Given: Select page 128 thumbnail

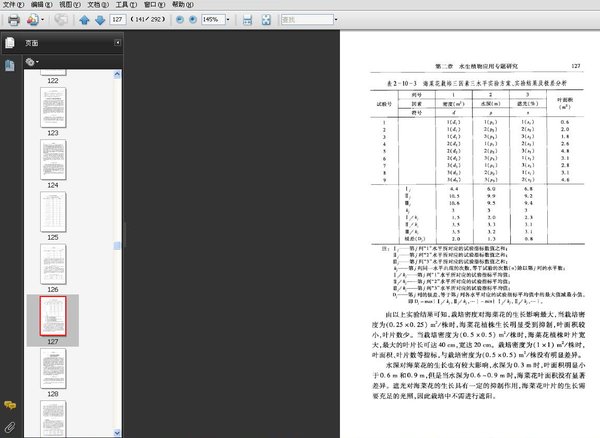Looking at the screenshot, I should click(53, 368).
